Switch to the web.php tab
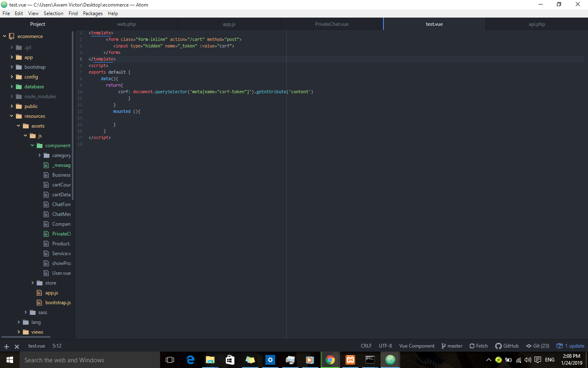The width and height of the screenshot is (588, 368). [x=127, y=24]
